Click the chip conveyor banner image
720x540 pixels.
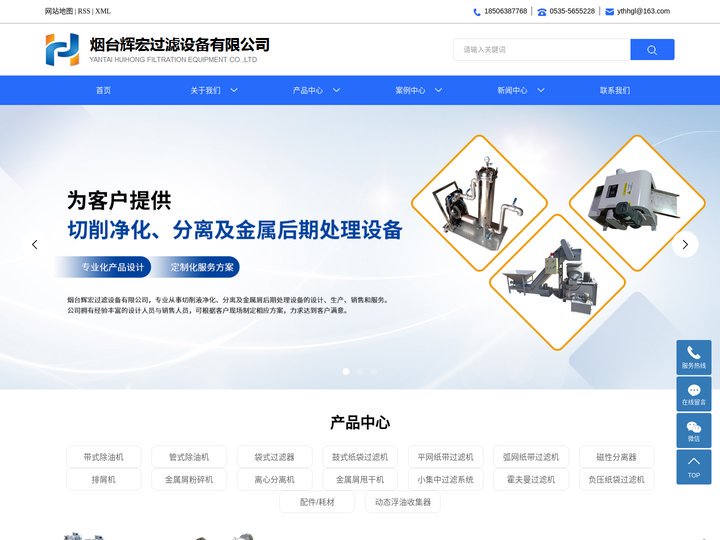click(557, 282)
